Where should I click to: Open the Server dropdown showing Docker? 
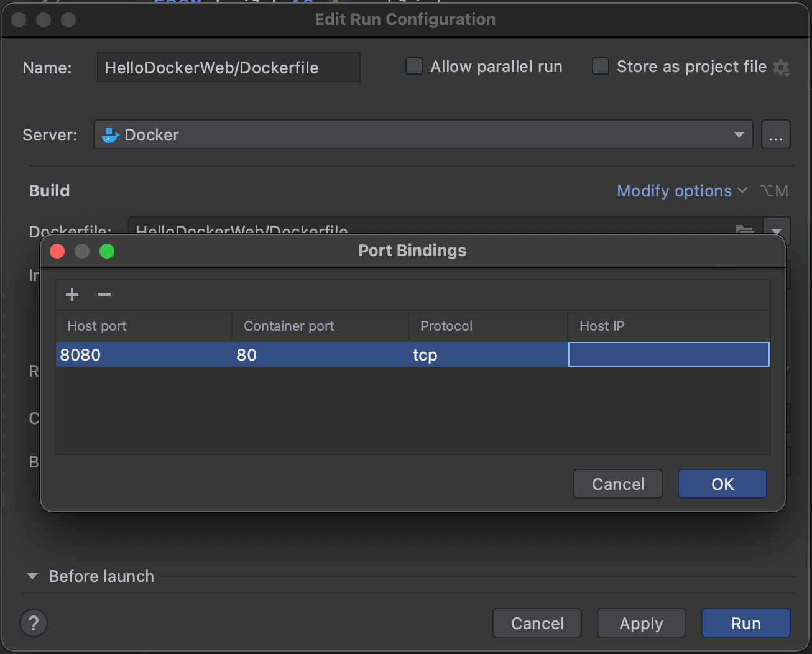(423, 135)
